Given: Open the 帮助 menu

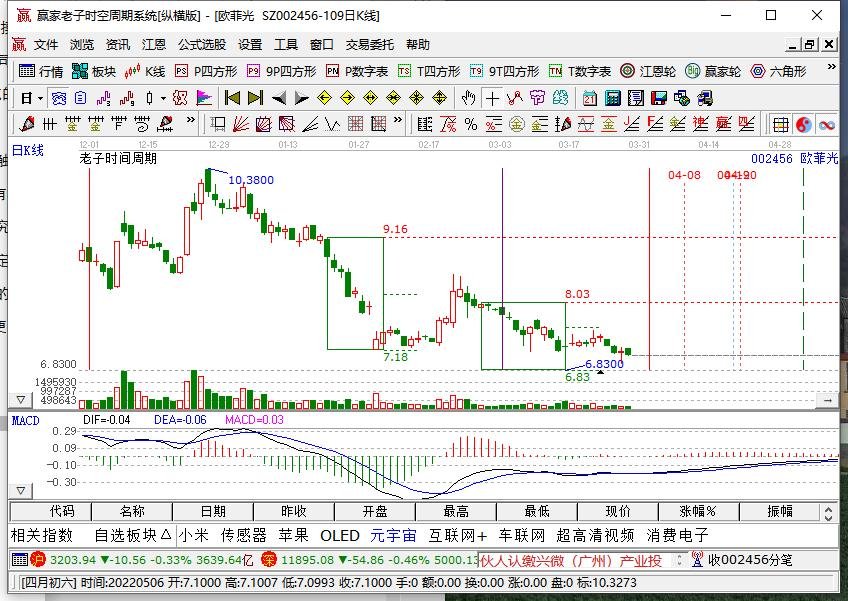Looking at the screenshot, I should [x=418, y=44].
